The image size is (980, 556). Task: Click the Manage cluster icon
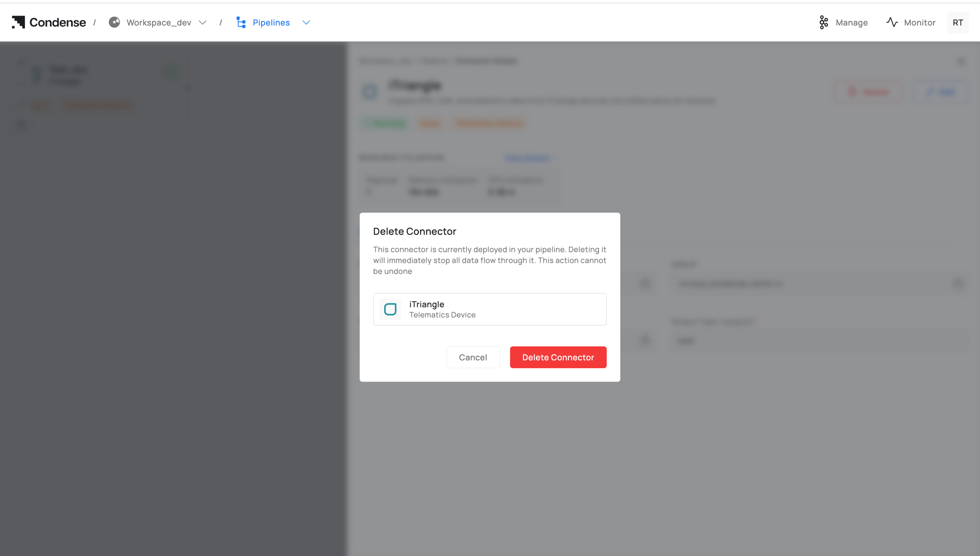823,22
